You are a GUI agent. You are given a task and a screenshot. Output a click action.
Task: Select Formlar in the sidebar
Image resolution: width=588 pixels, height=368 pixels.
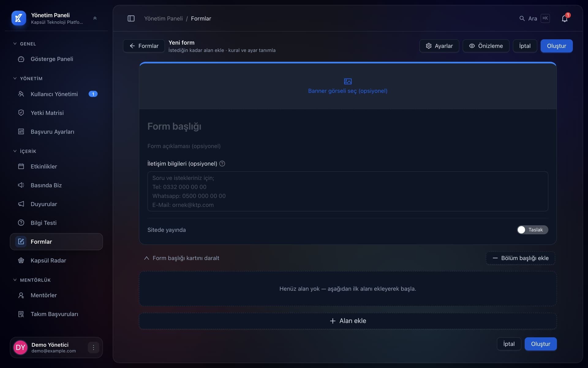coord(56,242)
